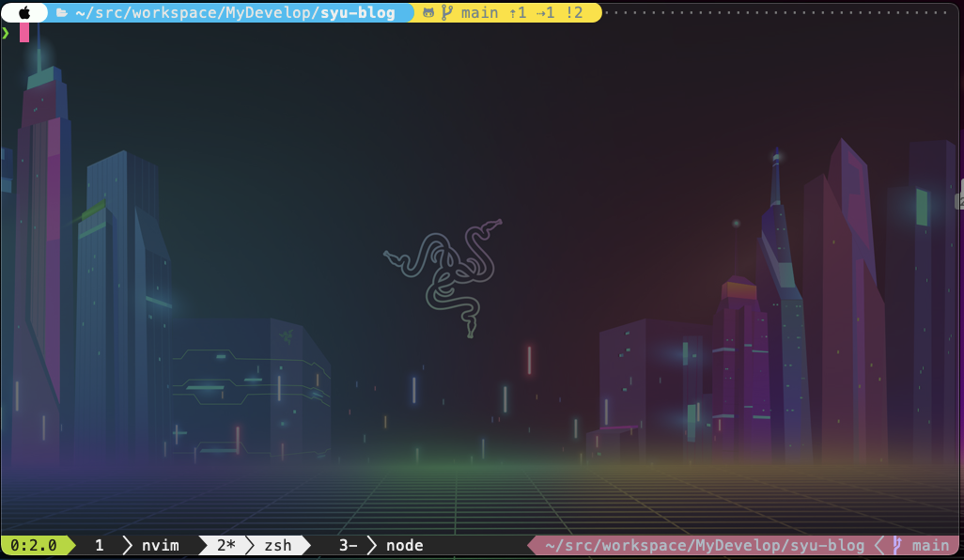Click "main" in the bottom status bar
This screenshot has height=560, width=964.
coord(930,545)
